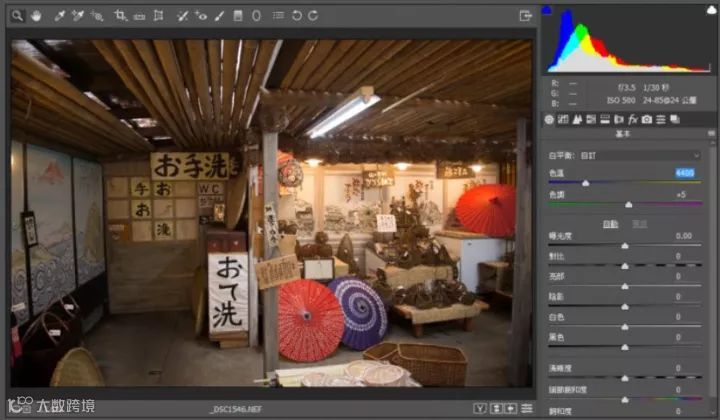Open the Presets panel tab
Image resolution: width=720 pixels, height=420 pixels.
660,119
